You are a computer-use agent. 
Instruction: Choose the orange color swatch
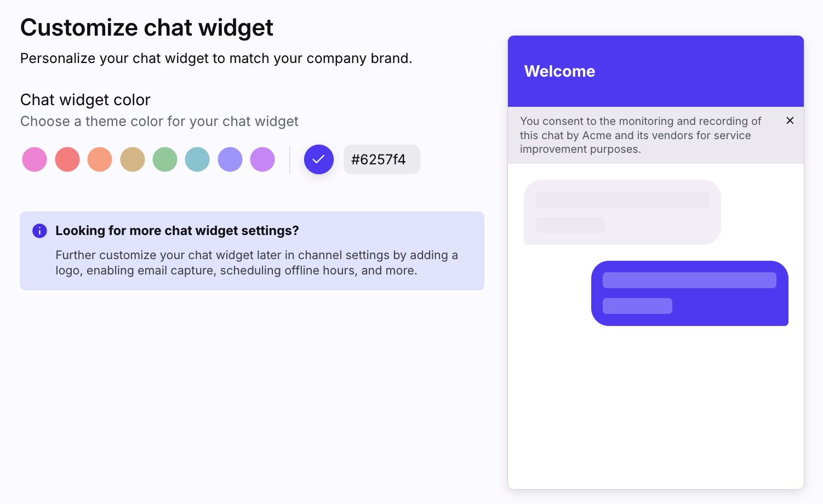[x=100, y=159]
